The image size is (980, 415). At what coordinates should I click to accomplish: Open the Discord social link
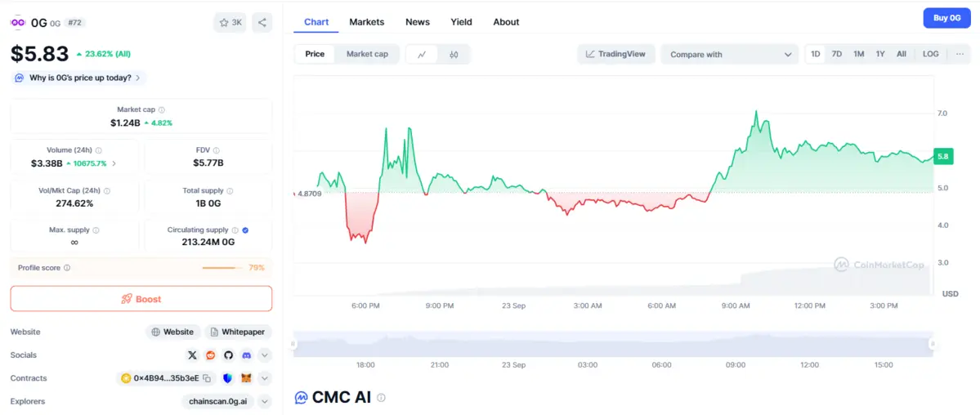(247, 355)
